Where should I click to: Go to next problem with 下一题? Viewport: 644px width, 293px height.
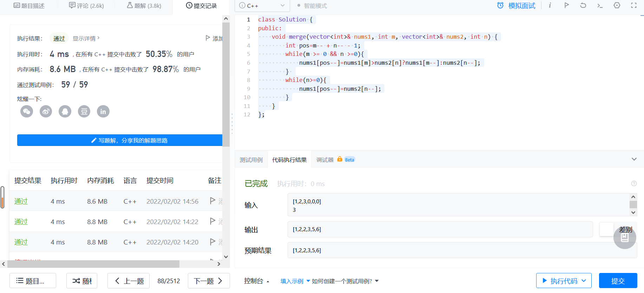click(x=209, y=281)
